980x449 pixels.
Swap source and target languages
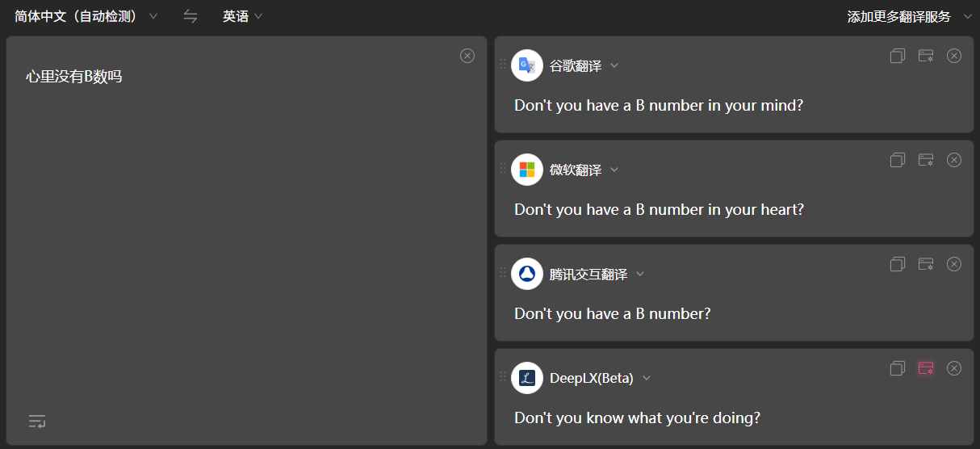coord(191,16)
